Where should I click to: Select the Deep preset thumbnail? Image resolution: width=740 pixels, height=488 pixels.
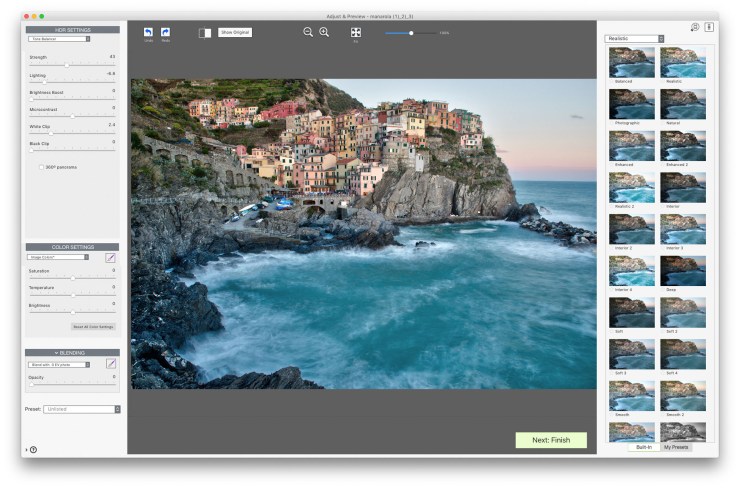683,271
